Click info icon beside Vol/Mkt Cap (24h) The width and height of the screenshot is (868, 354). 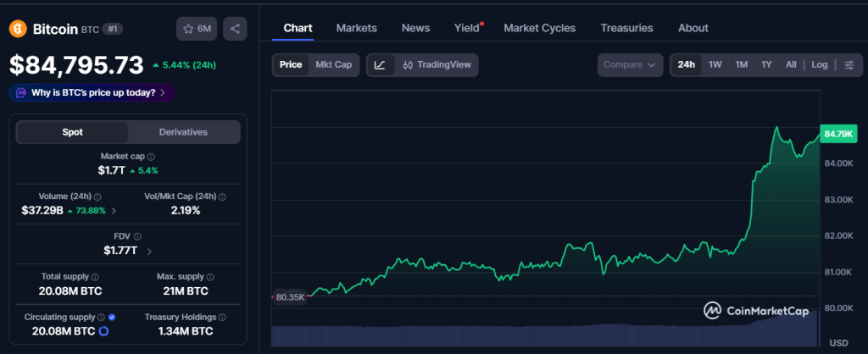pos(222,197)
